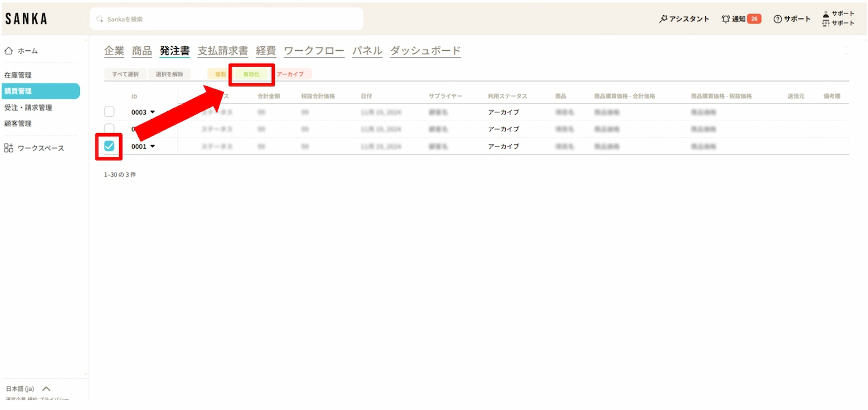868x410 pixels.
Task: Click the home icon in the sidebar
Action: [x=9, y=51]
